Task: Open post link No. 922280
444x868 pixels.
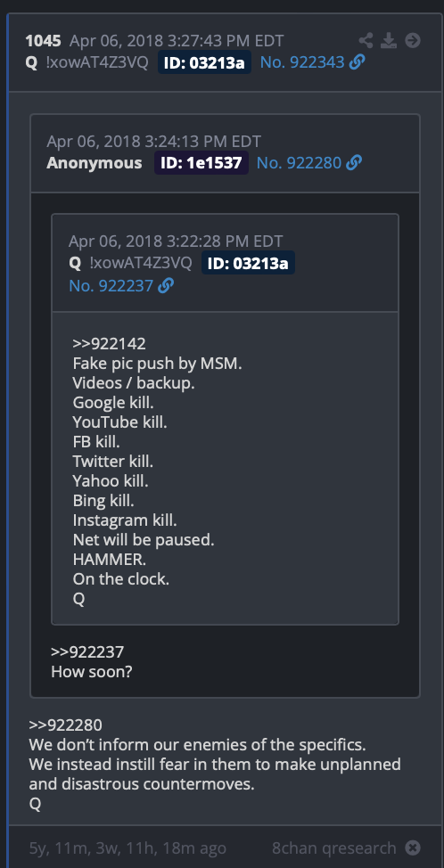Action: pos(299,163)
